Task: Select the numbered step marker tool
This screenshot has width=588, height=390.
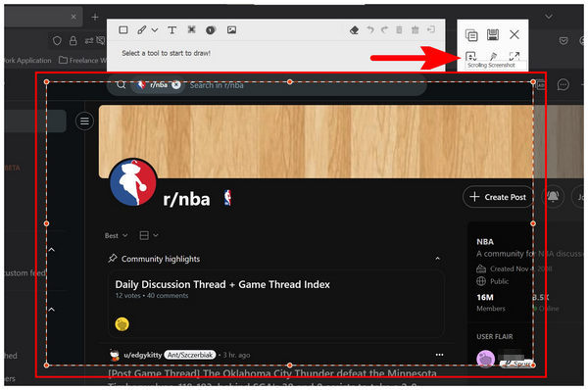Action: point(211,30)
